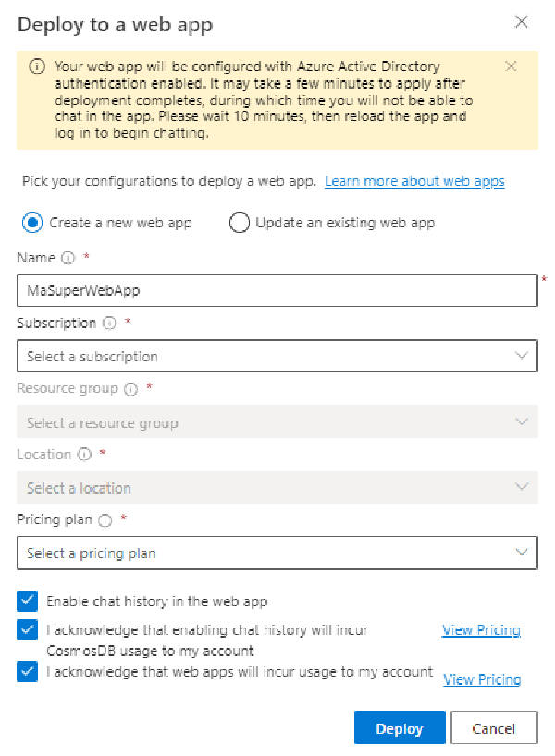Click the Location info icon
The height and width of the screenshot is (756, 555).
coord(84,455)
